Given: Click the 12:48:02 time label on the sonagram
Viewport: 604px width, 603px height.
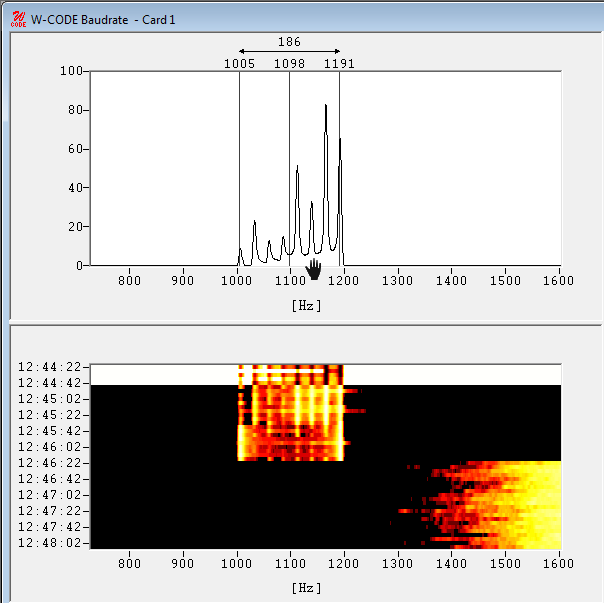Looking at the screenshot, I should pos(50,543).
